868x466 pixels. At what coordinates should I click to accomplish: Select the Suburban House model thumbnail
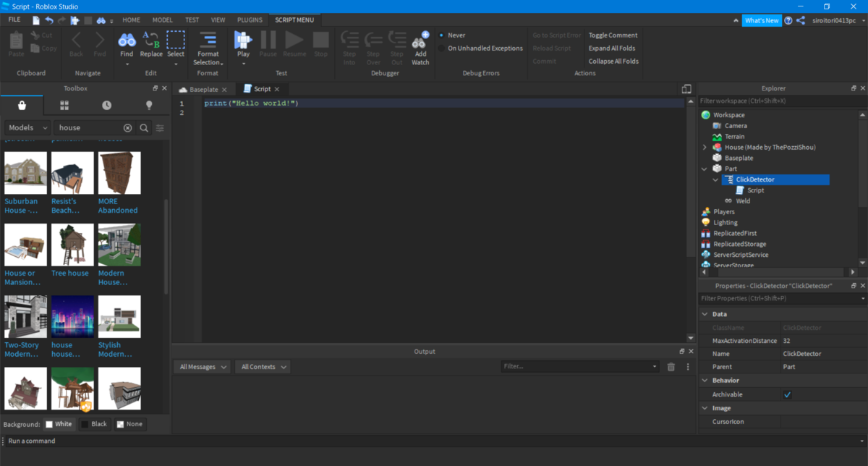coord(25,173)
